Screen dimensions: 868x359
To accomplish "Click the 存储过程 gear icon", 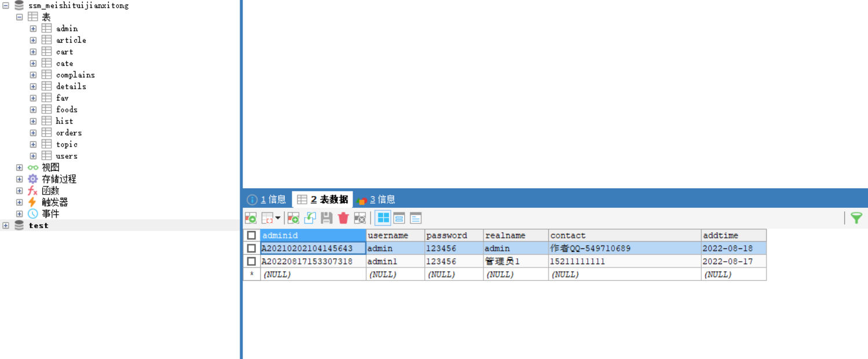I will [33, 179].
